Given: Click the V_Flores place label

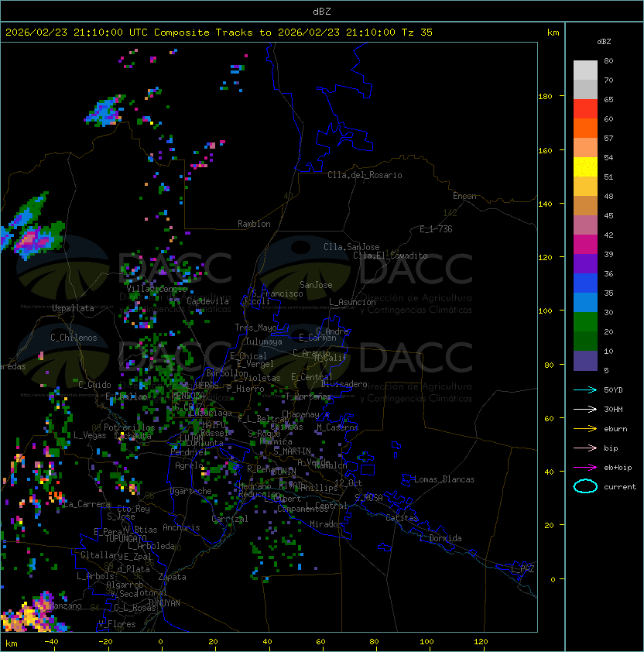Looking at the screenshot, I should pyautogui.click(x=117, y=624).
